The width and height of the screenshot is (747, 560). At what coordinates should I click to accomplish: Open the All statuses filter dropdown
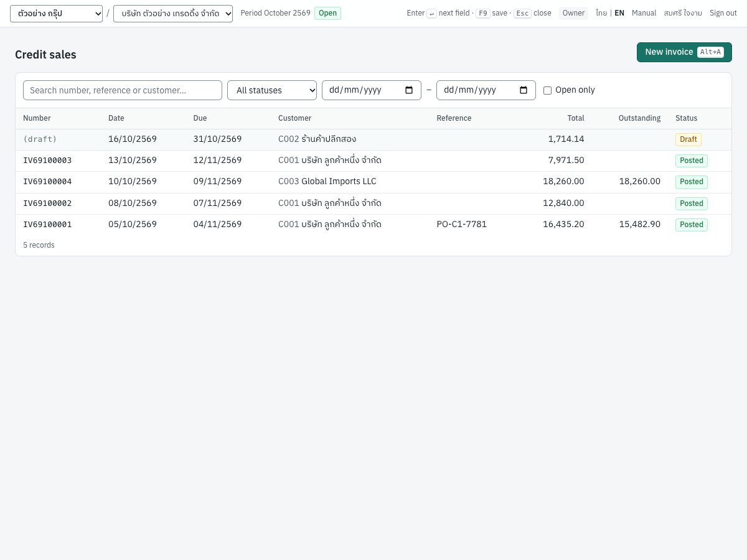click(272, 90)
